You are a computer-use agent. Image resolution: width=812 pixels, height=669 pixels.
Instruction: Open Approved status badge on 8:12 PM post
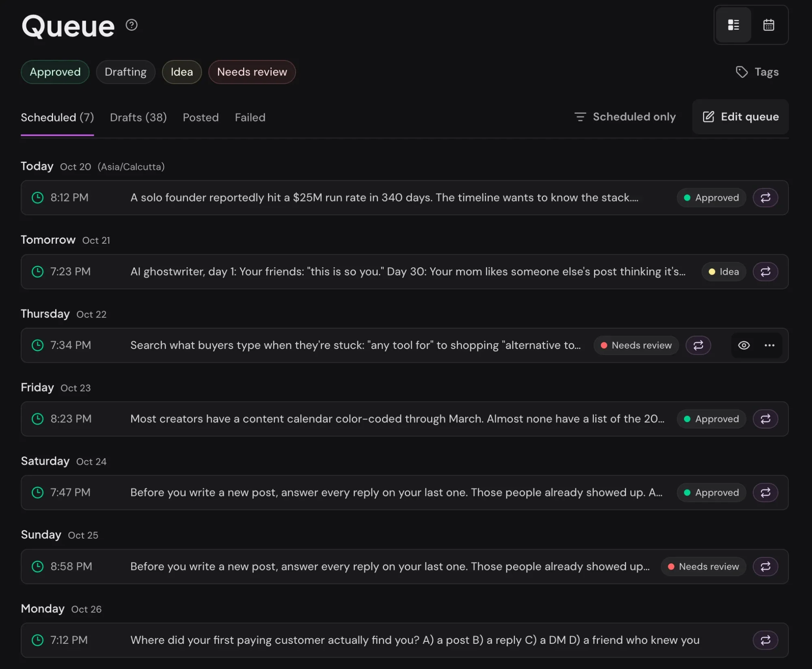coord(711,198)
